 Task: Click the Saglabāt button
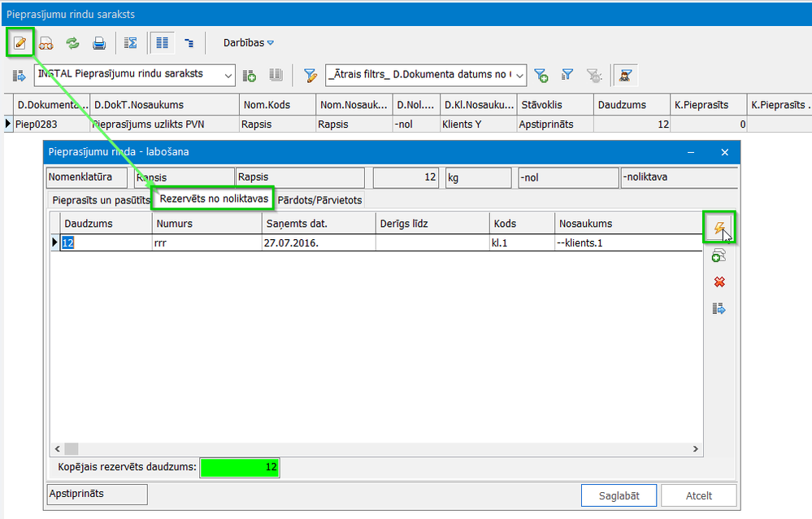click(619, 495)
